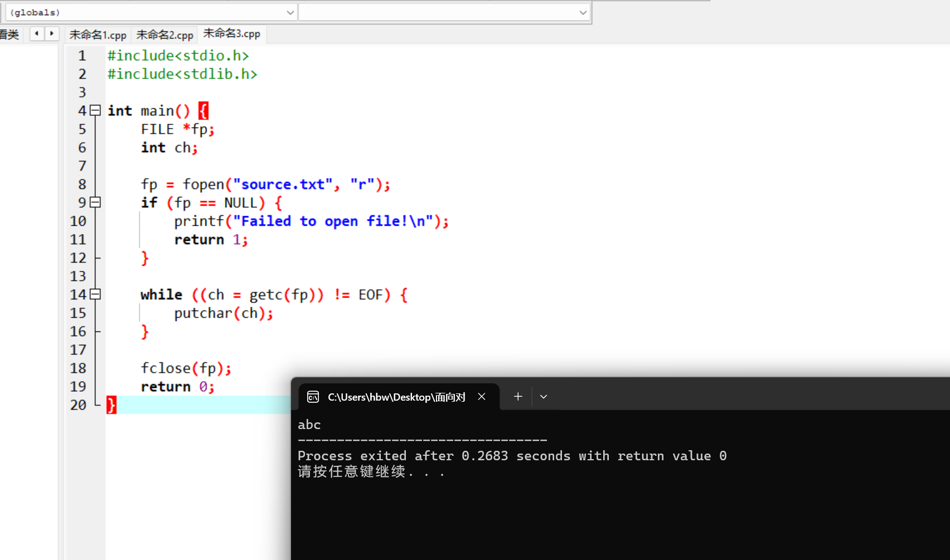This screenshot has width=950, height=560.
Task: Click the highlighted closing brace on line 20
Action: [x=112, y=405]
